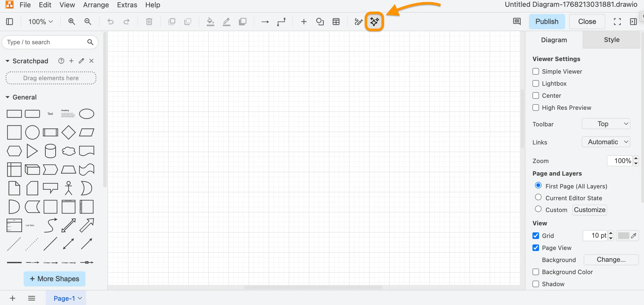
Task: Select the freehand drawing tool icon
Action: point(358,22)
